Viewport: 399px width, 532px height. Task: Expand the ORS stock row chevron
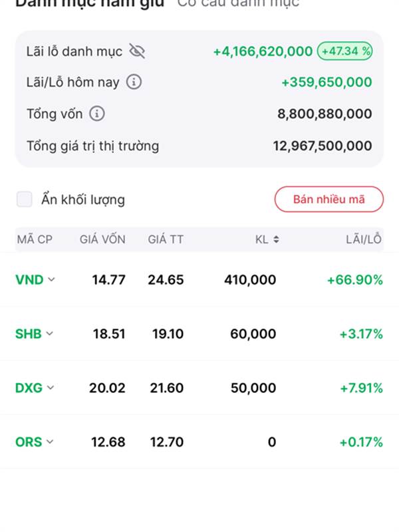coord(50,442)
